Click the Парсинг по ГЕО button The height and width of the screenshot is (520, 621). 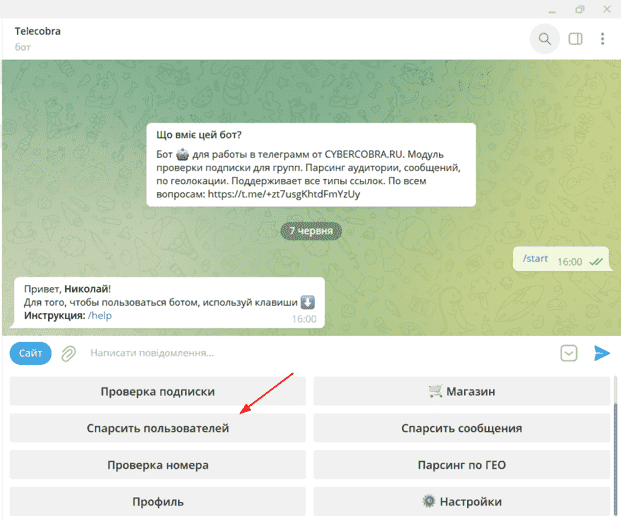point(462,465)
